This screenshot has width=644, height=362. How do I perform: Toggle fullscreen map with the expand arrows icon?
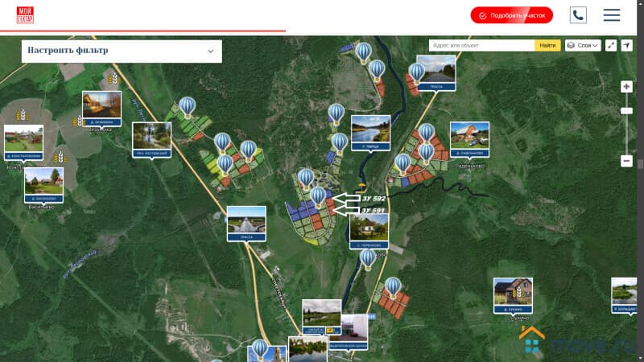click(611, 46)
